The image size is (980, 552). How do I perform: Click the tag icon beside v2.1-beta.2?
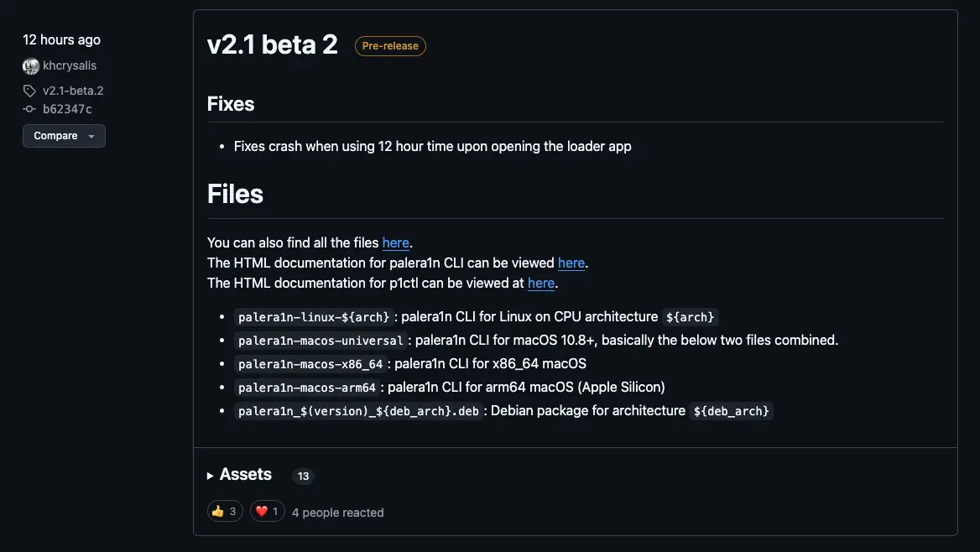click(30, 91)
